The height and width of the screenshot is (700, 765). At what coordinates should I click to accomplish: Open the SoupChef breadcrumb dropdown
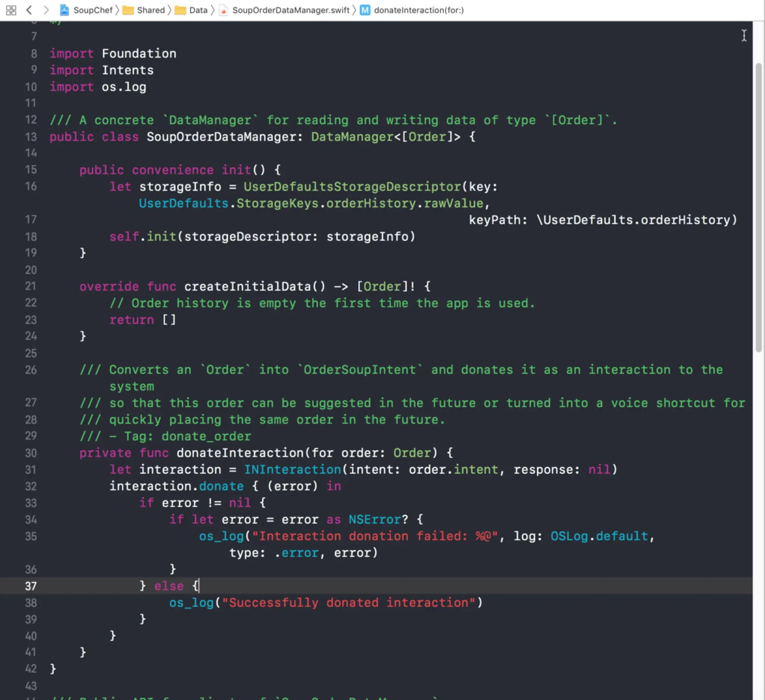click(93, 10)
